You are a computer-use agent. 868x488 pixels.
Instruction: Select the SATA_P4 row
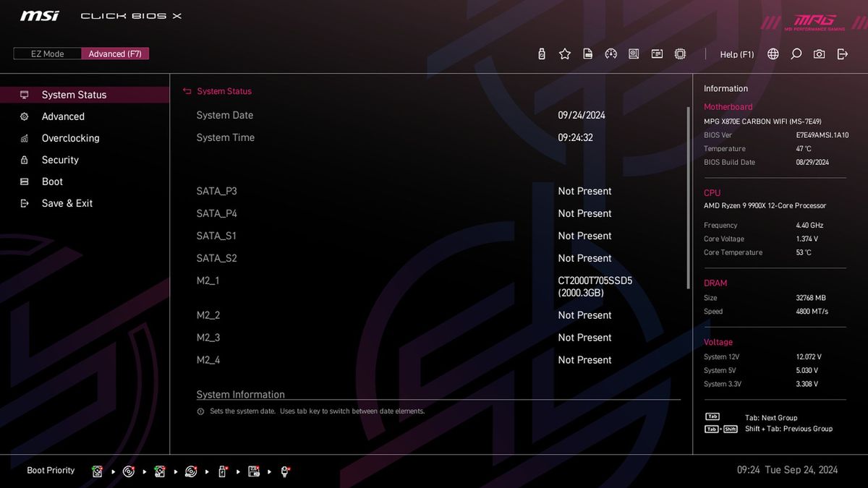pos(438,213)
